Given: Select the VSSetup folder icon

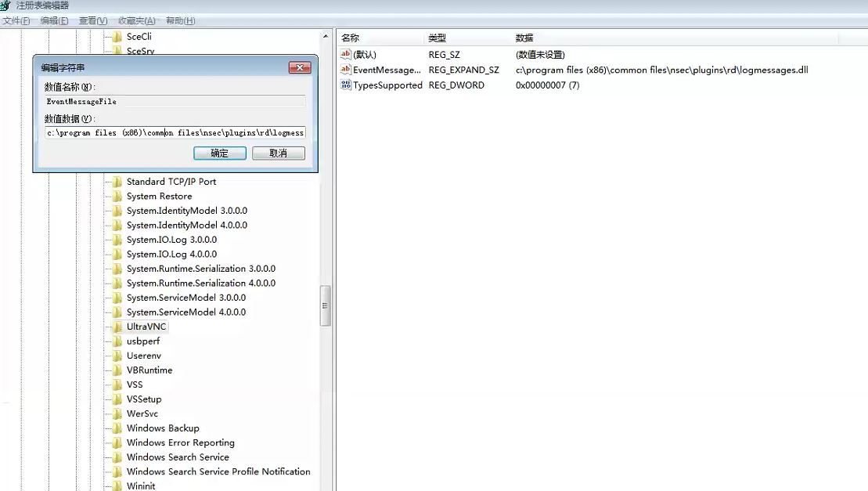Looking at the screenshot, I should click(x=117, y=399).
